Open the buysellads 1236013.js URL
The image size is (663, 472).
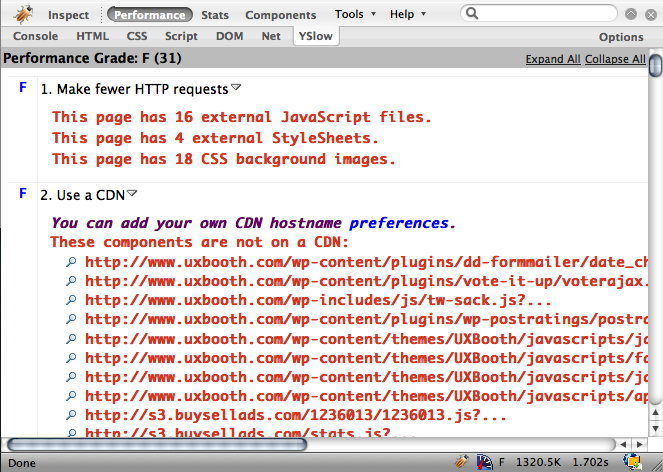coord(296,415)
